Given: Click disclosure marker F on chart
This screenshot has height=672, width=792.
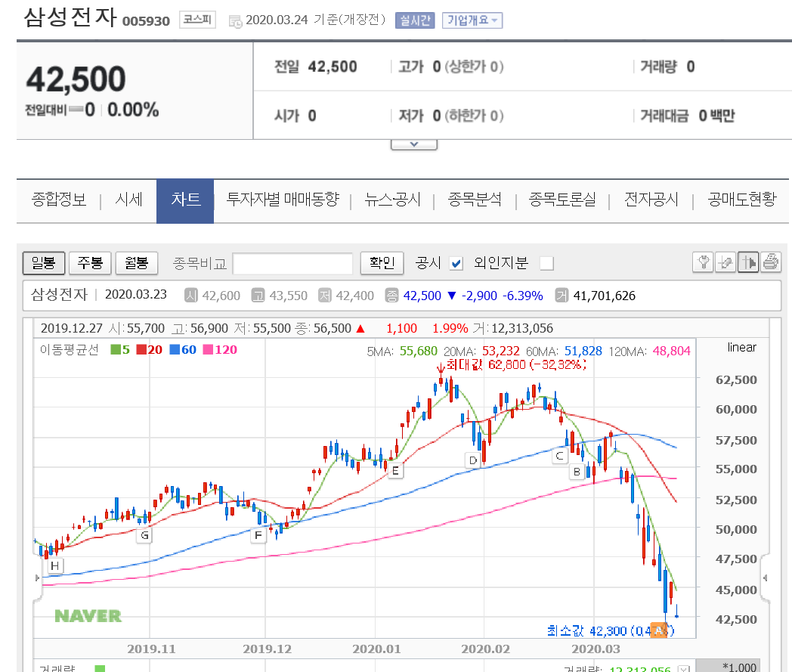Looking at the screenshot, I should point(258,535).
